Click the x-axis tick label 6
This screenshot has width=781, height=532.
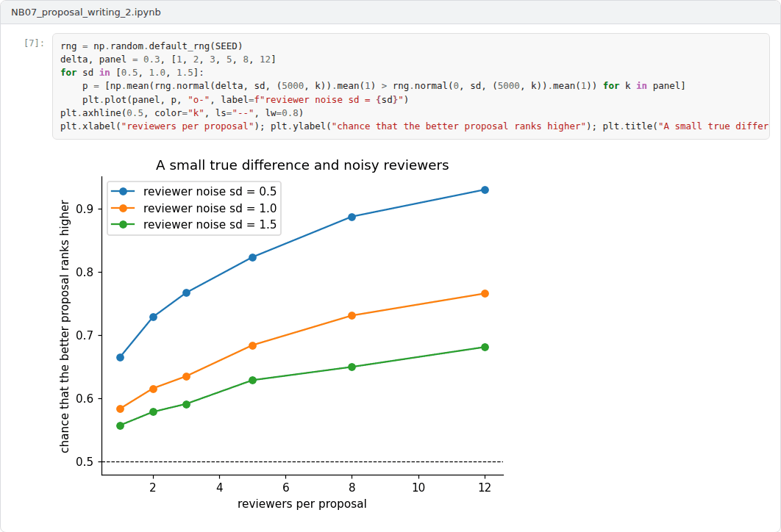[286, 487]
